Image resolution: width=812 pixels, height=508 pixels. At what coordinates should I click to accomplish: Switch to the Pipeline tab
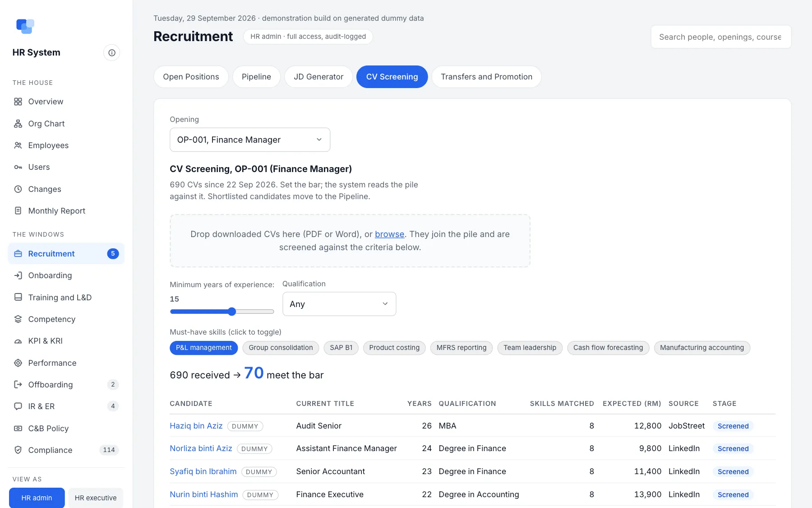pos(256,77)
